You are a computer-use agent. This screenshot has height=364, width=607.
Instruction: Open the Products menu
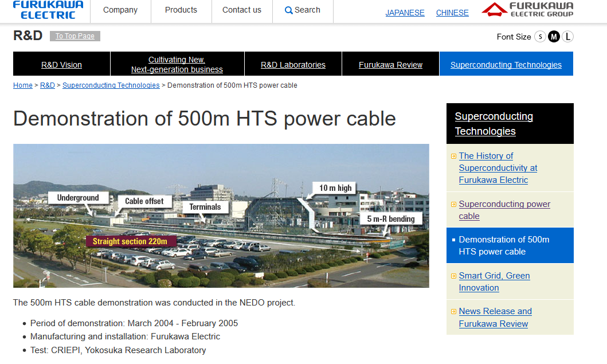(181, 10)
